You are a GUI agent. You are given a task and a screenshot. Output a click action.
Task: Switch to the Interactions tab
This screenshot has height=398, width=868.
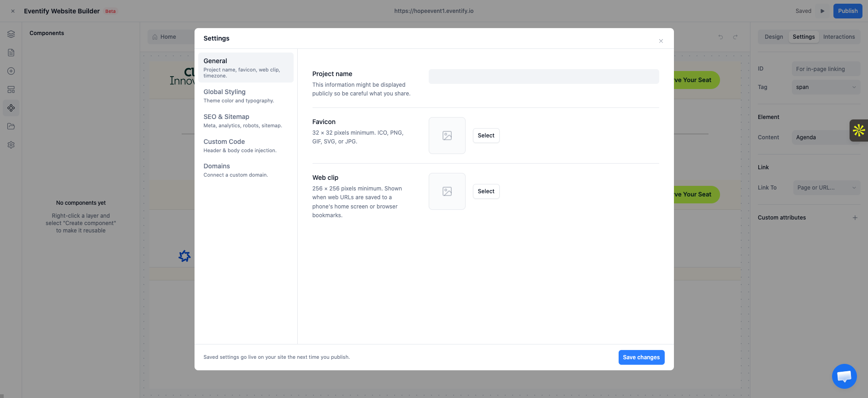839,37
